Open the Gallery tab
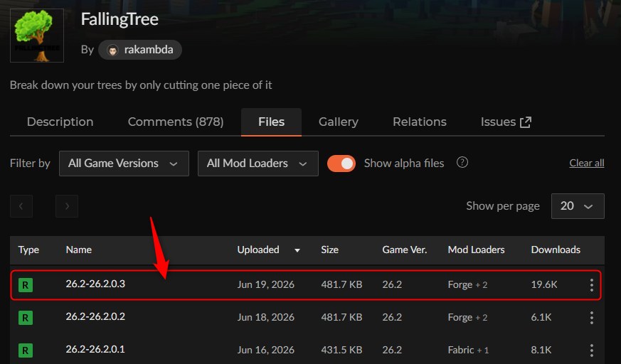 338,122
